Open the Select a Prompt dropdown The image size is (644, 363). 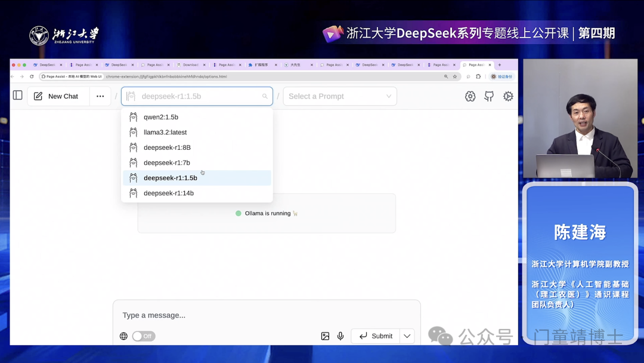340,96
